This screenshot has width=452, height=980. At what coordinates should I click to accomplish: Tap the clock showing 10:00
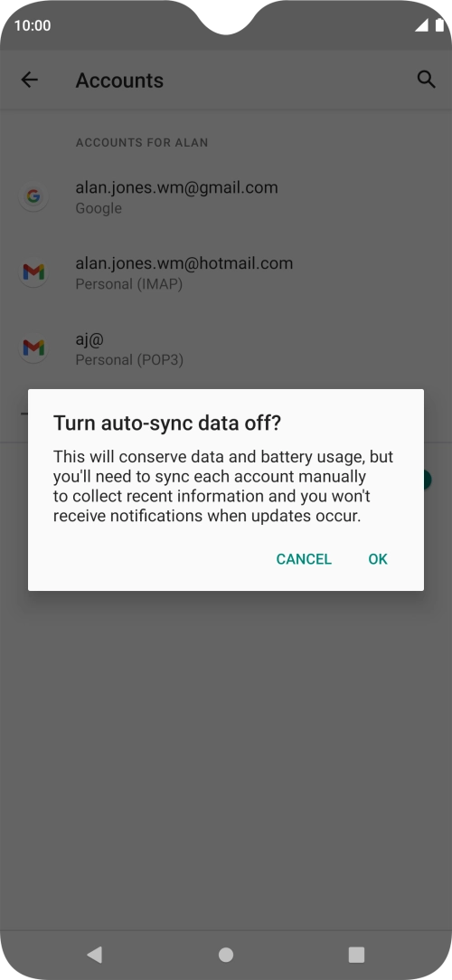(33, 25)
